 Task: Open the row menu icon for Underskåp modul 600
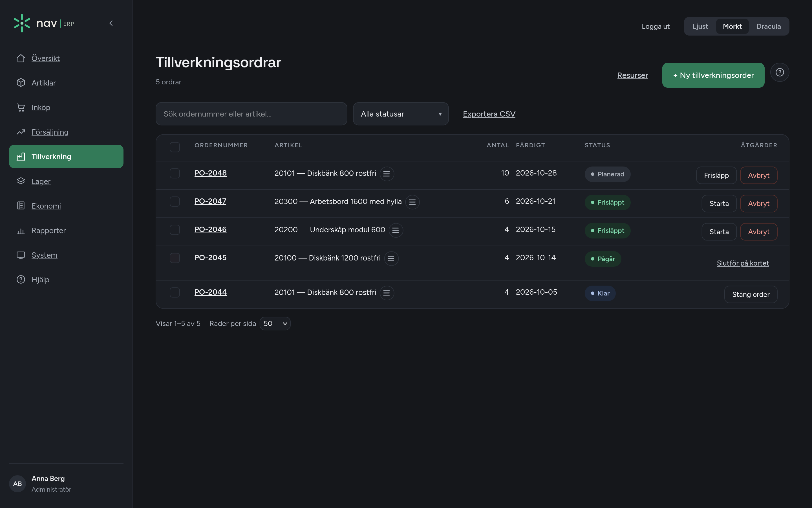coord(396,230)
